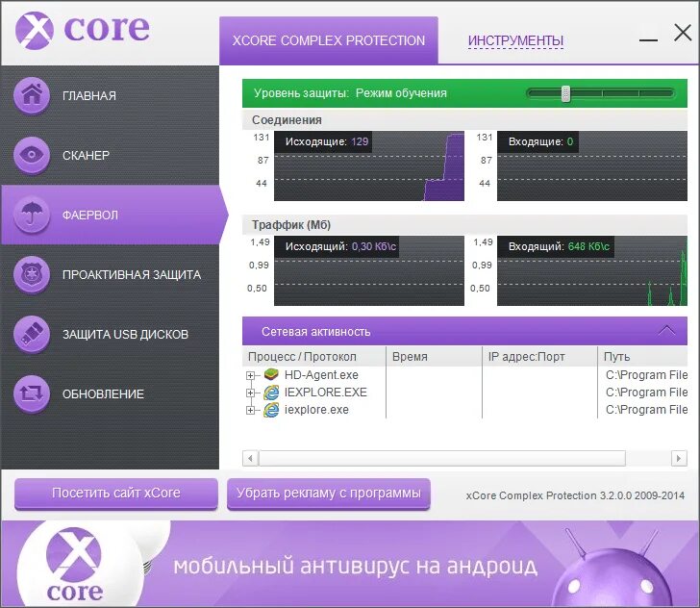The image size is (700, 608).
Task: Click the xCore Complex Protection 3.2.0.0 version text
Action: click(x=575, y=495)
